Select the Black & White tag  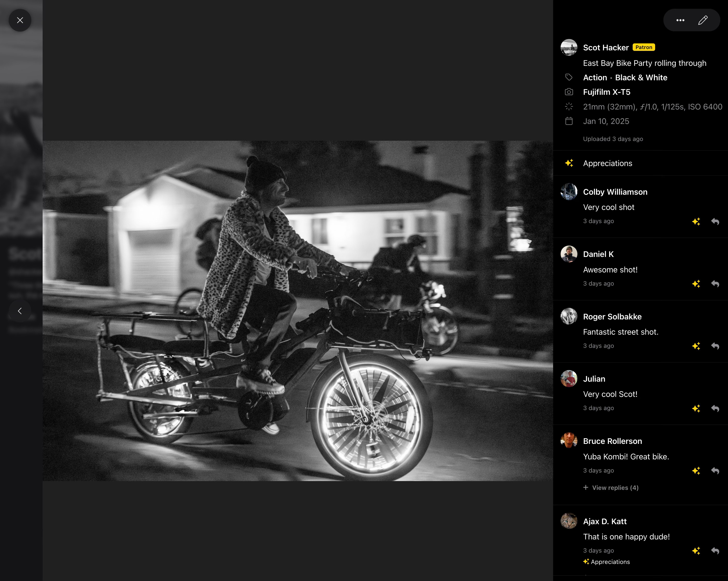pyautogui.click(x=641, y=78)
